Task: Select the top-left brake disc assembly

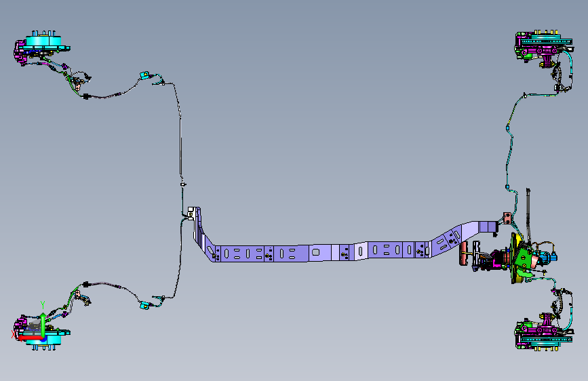Action: (42, 48)
